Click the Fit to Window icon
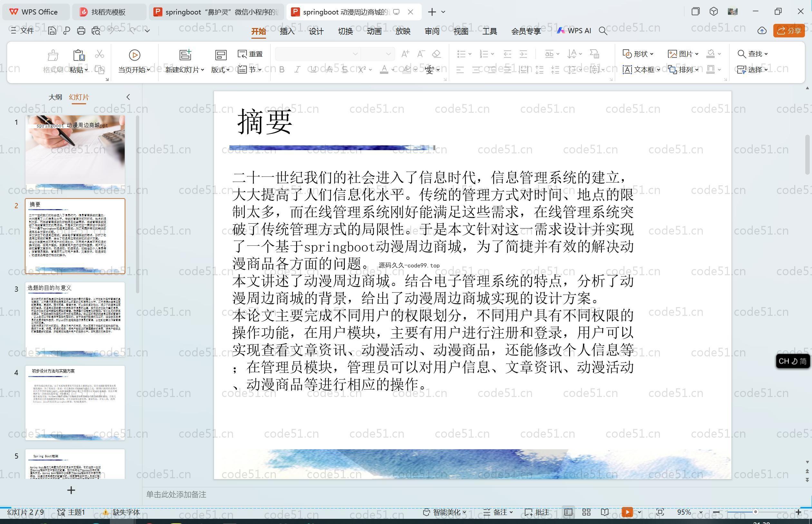The width and height of the screenshot is (812, 524). tap(660, 512)
